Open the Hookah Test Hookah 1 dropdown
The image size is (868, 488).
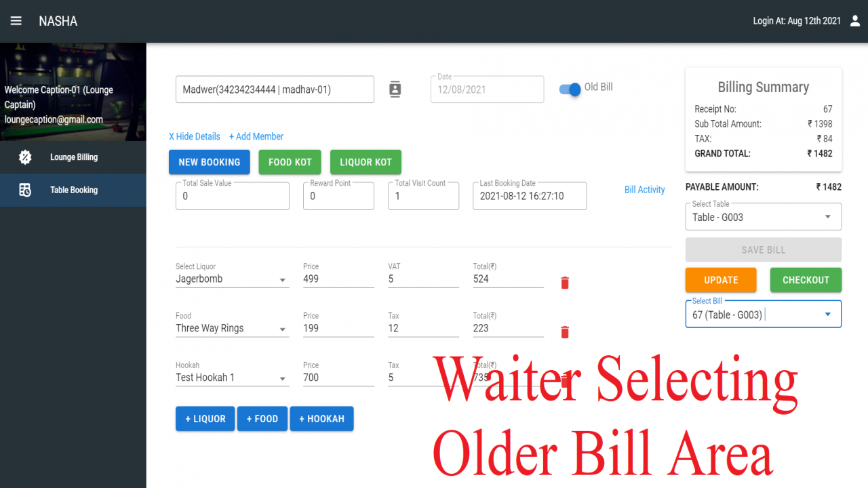click(x=232, y=378)
